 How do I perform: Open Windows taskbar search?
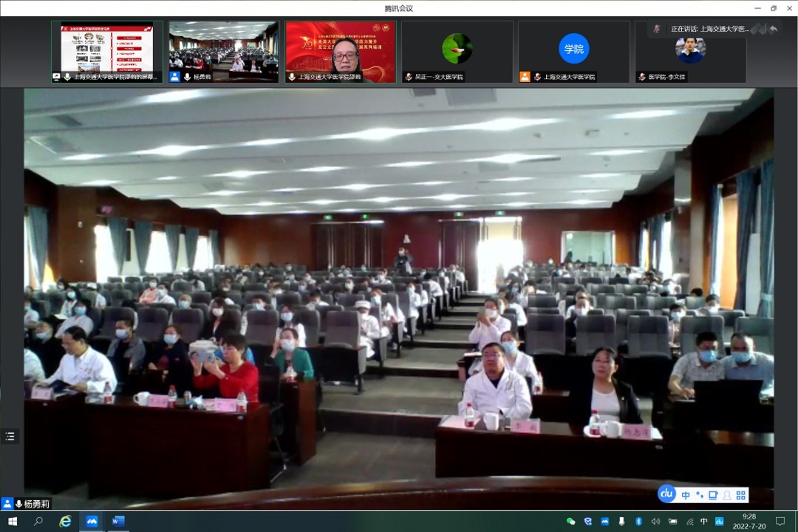pos(38,521)
